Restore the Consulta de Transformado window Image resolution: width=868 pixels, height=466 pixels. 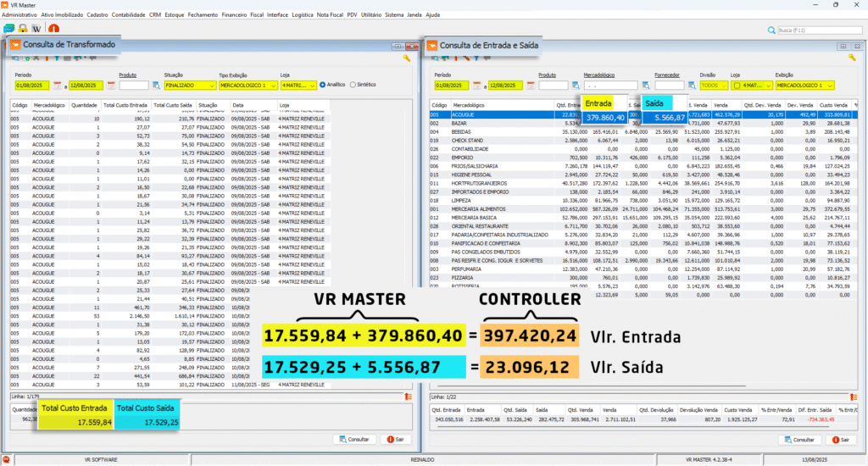pyautogui.click(x=398, y=47)
